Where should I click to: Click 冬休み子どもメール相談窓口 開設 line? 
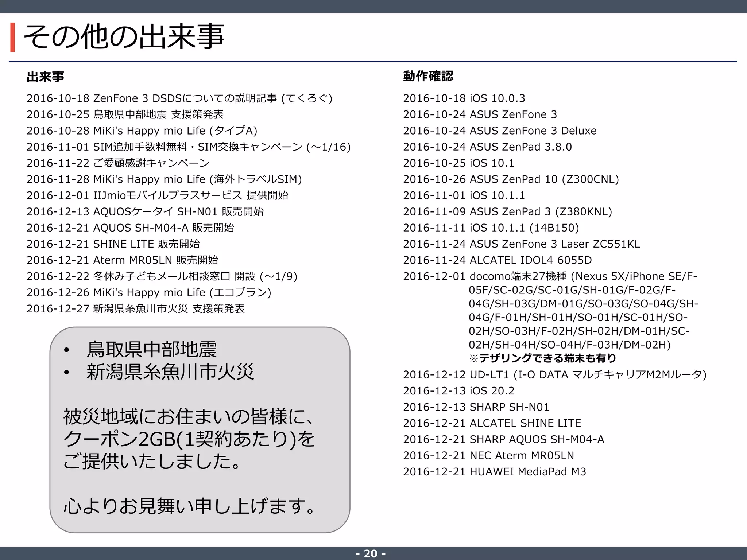[x=162, y=276]
